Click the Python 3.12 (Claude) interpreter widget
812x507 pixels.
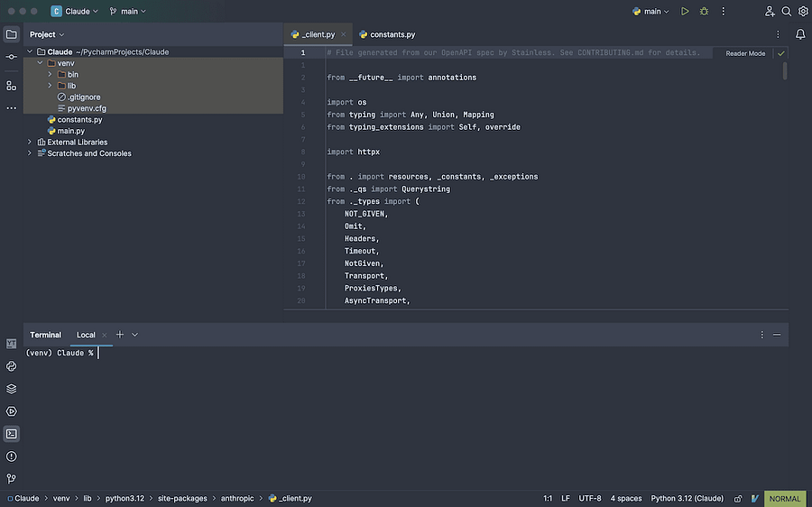click(687, 498)
